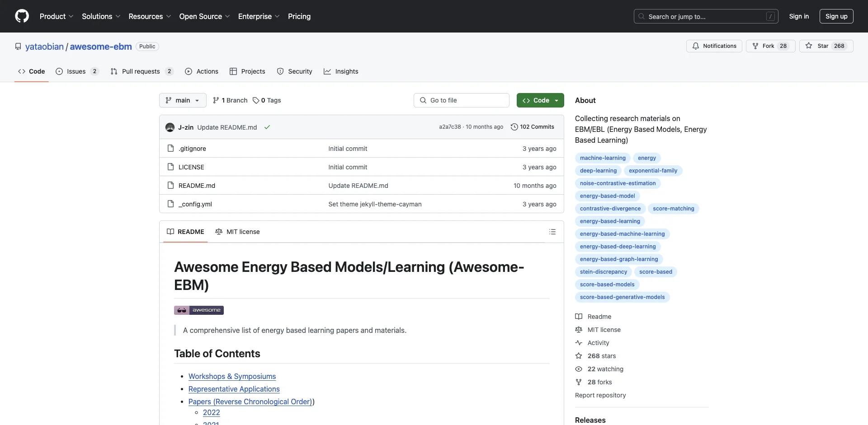The height and width of the screenshot is (425, 868).
Task: Expand the Solutions menu
Action: pos(101,16)
